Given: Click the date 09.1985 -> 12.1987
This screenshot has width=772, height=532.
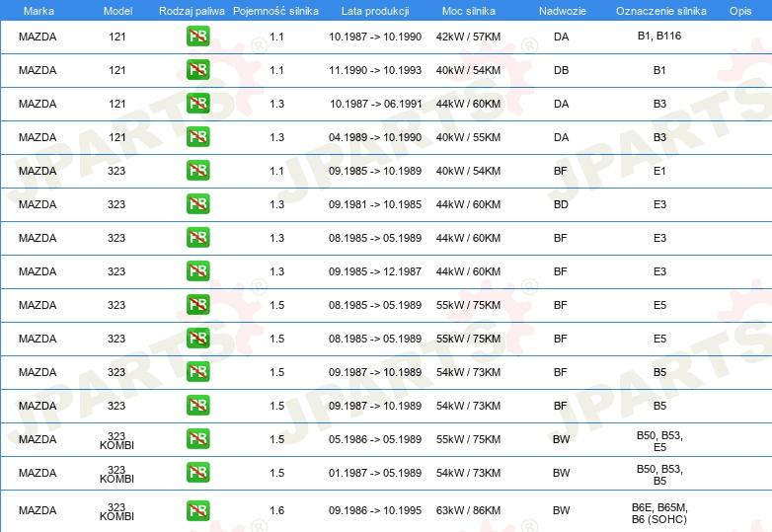Looking at the screenshot, I should (375, 270).
